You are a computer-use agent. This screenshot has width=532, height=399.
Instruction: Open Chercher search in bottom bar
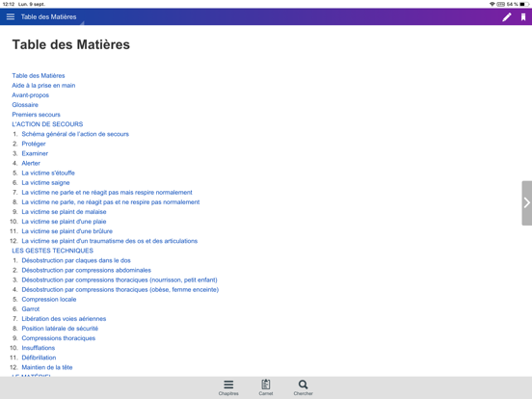[x=303, y=387]
